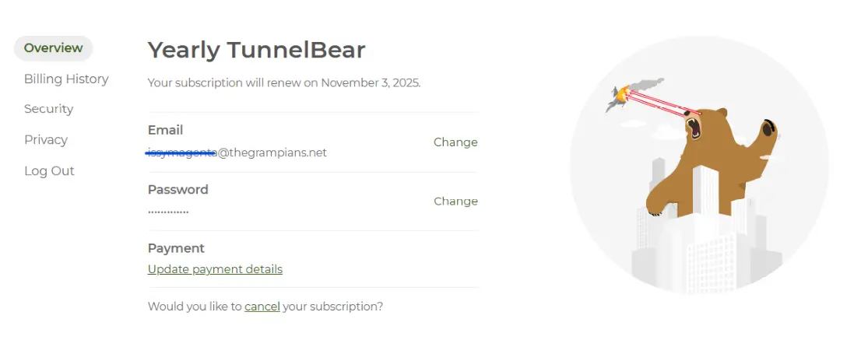Viewport: 868px width, 347px height.
Task: Log Out of the TunnelBear account
Action: pos(49,171)
